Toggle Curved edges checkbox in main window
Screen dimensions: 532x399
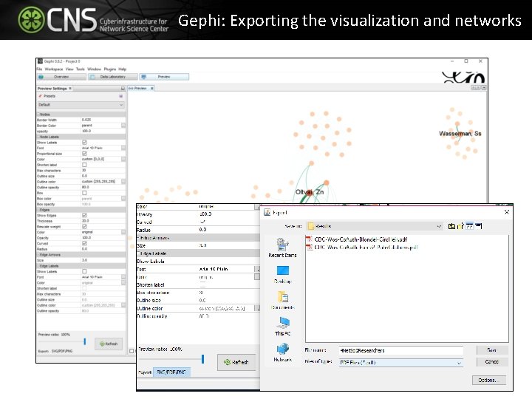(x=84, y=243)
